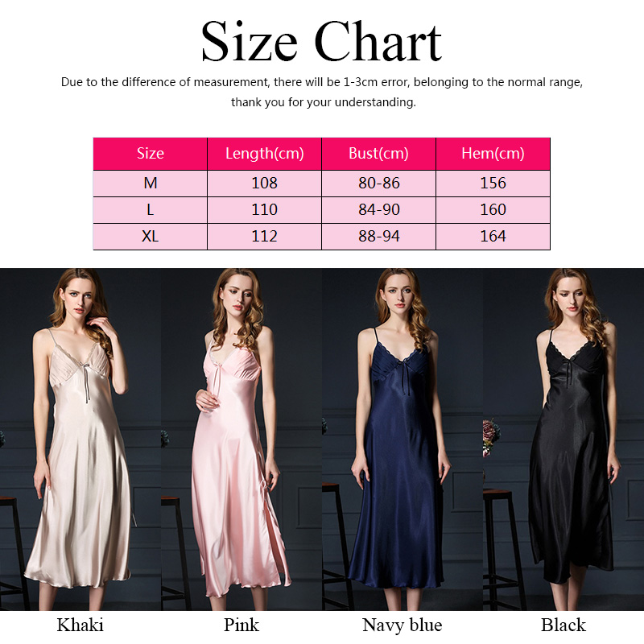Click the 84-90 bust value
This screenshot has height=644, width=644.
coord(378,210)
